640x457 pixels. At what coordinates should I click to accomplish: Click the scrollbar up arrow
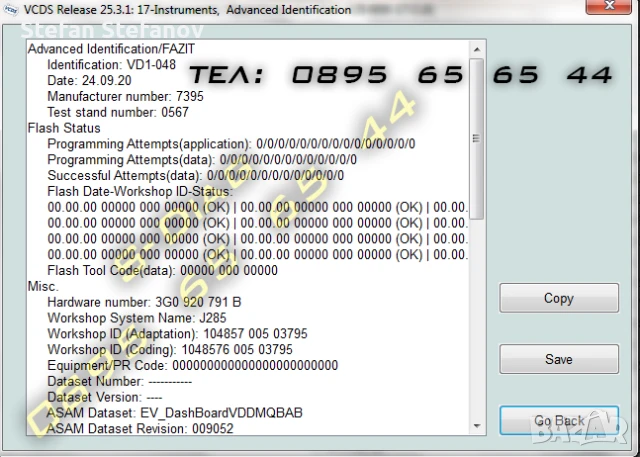(x=477, y=49)
